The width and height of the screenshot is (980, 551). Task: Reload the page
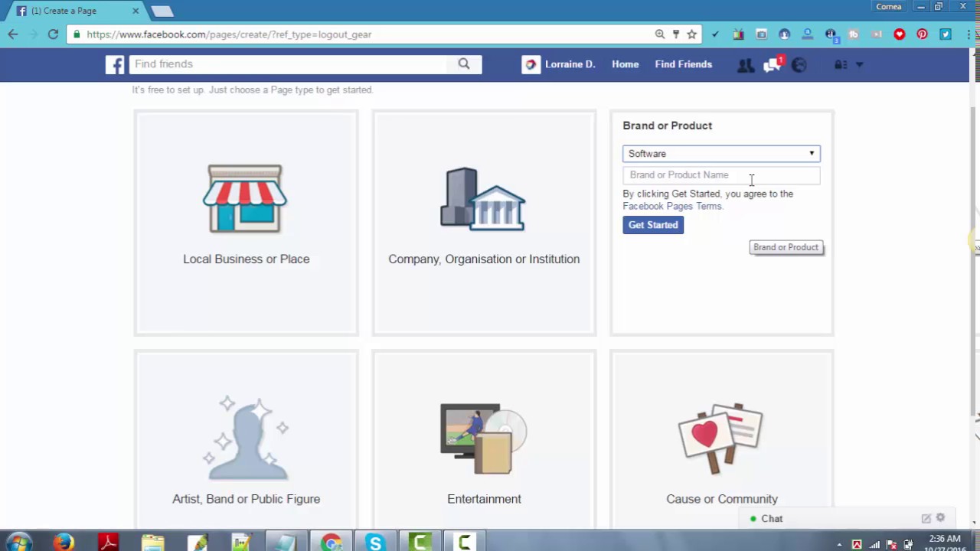(53, 34)
